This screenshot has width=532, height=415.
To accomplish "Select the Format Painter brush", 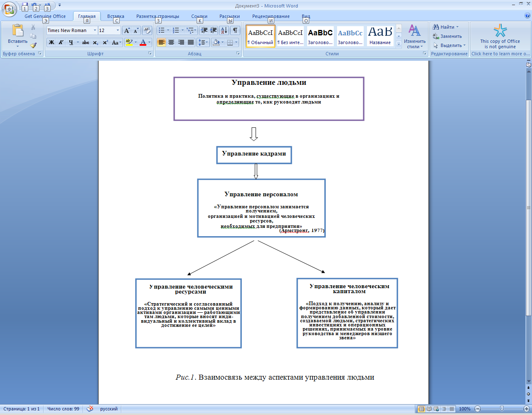I will click(33, 45).
